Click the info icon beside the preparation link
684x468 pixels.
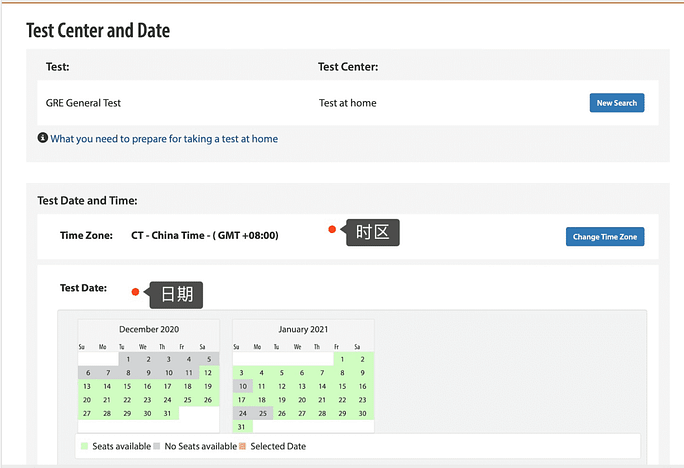(x=43, y=139)
